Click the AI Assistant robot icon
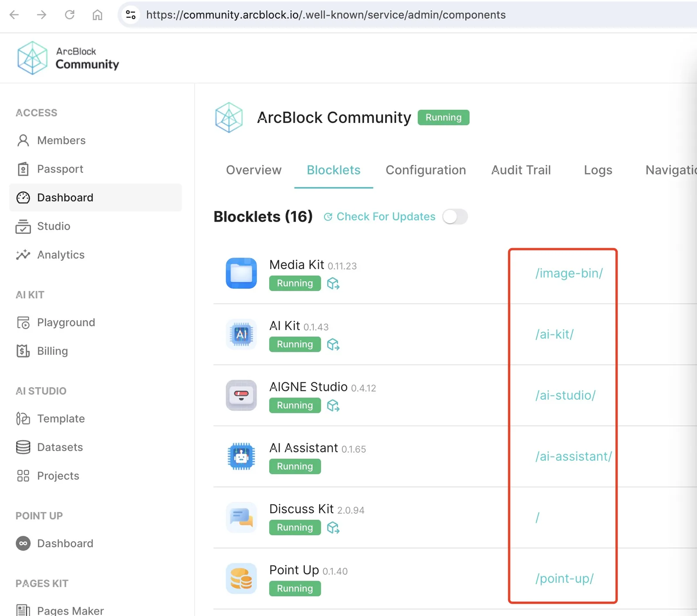Image resolution: width=697 pixels, height=616 pixels. click(x=241, y=456)
